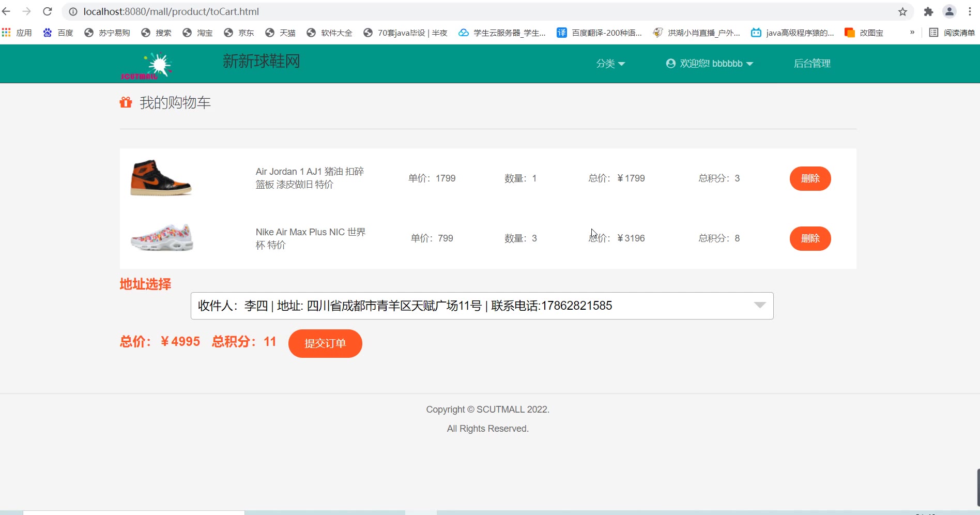Reload the page with refresh icon

click(x=48, y=11)
